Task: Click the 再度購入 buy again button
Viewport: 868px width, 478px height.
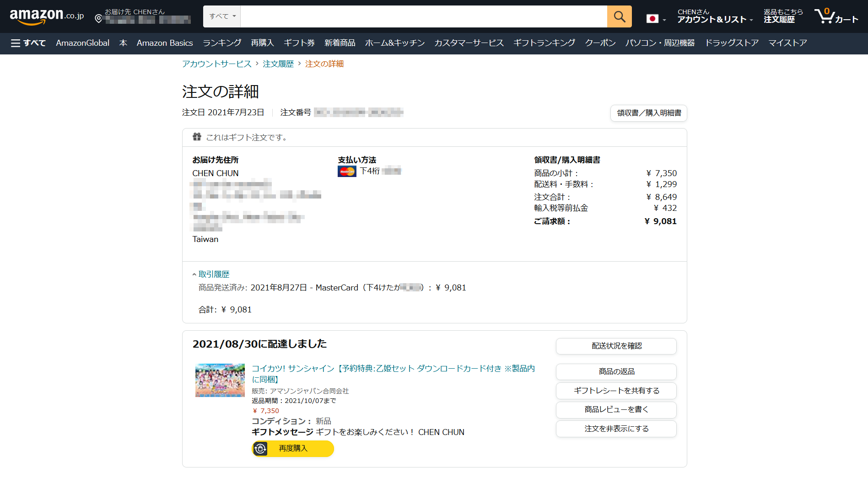Action: tap(292, 449)
